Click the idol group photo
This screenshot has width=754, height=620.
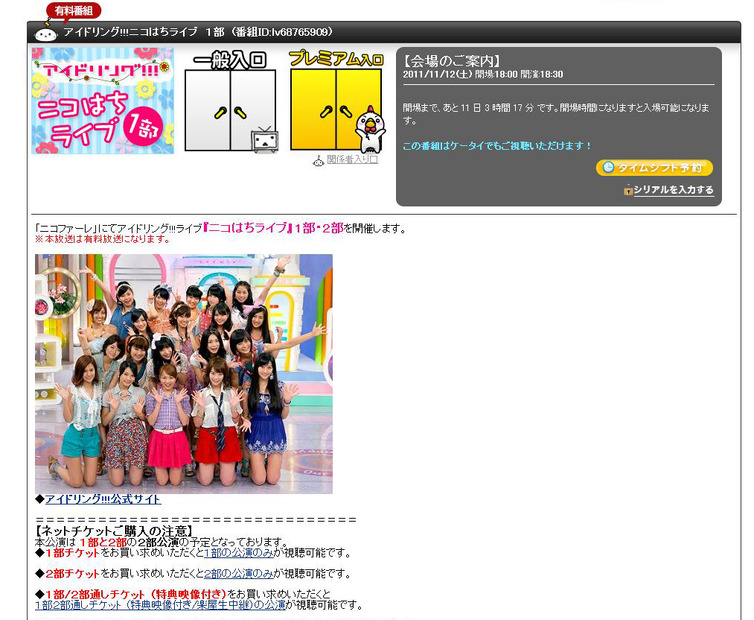click(x=184, y=374)
